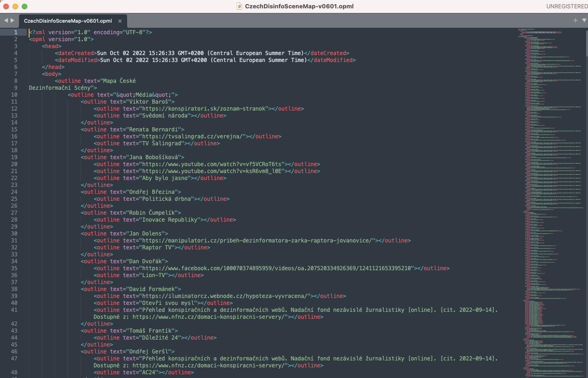
Task: Click the green full-screen button
Action: (24, 6)
